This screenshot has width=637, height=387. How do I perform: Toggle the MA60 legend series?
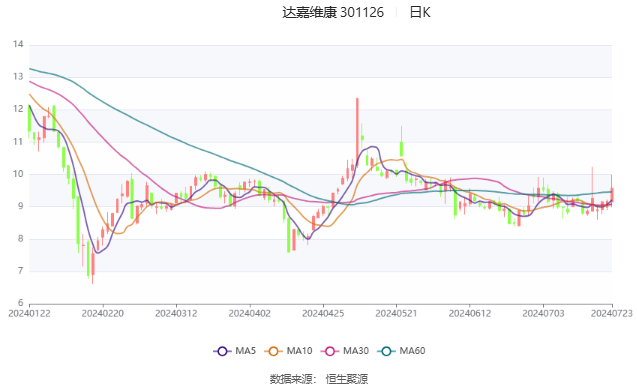[x=401, y=351]
